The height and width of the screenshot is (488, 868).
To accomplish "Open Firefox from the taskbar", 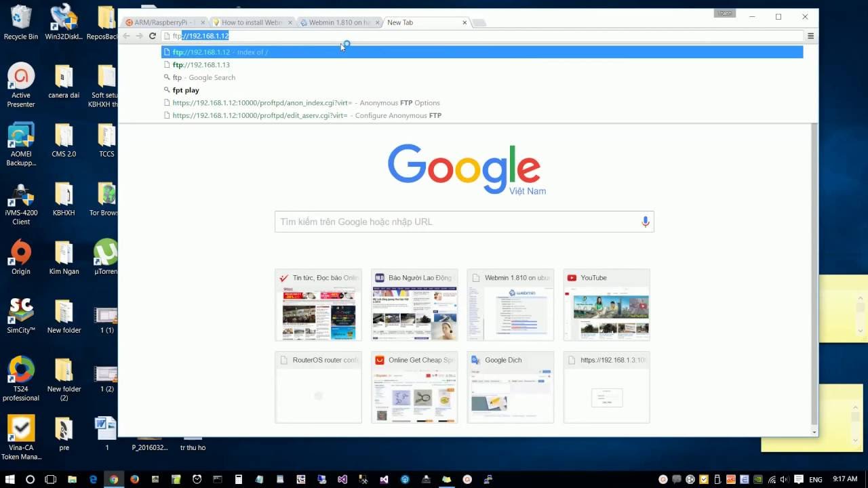I will 134,479.
